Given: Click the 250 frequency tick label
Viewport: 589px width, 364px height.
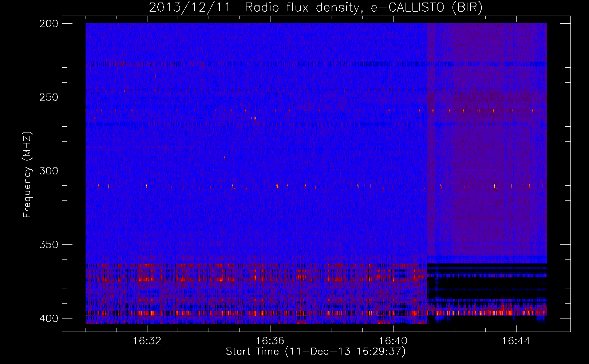Looking at the screenshot, I should [x=48, y=97].
